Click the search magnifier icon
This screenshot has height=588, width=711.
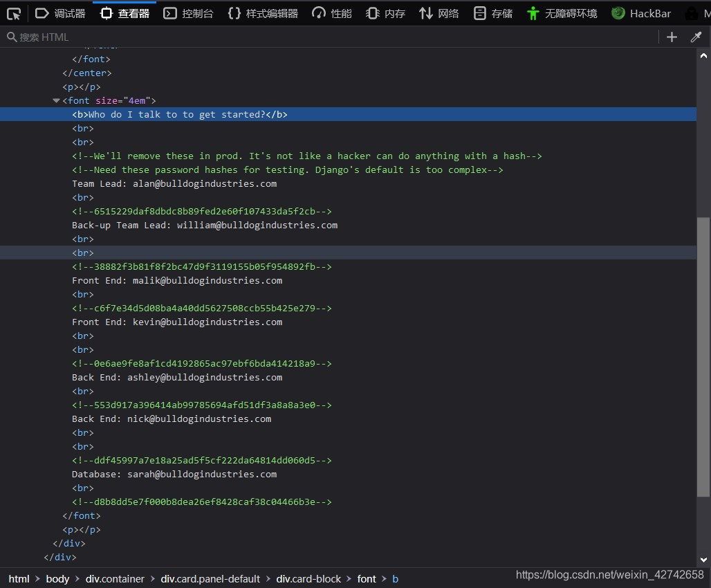point(12,37)
